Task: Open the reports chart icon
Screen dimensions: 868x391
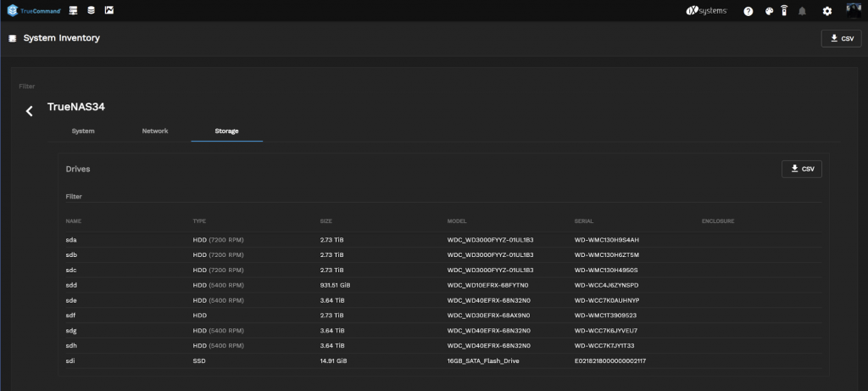Action: click(x=109, y=10)
